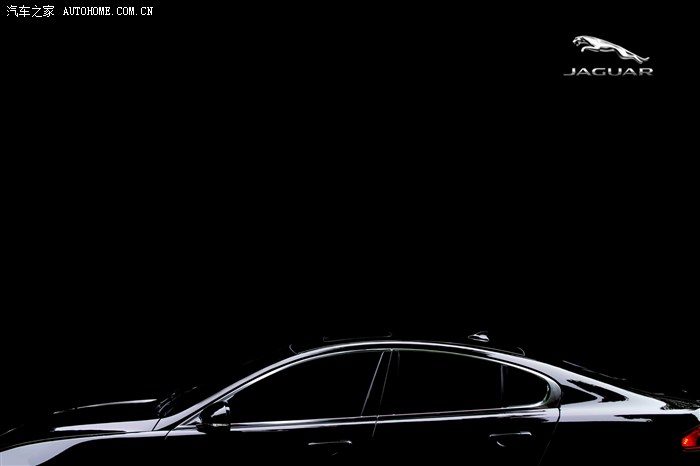700x466 pixels.
Task: Click the Jaguar leaping cat logo
Action: coord(610,49)
